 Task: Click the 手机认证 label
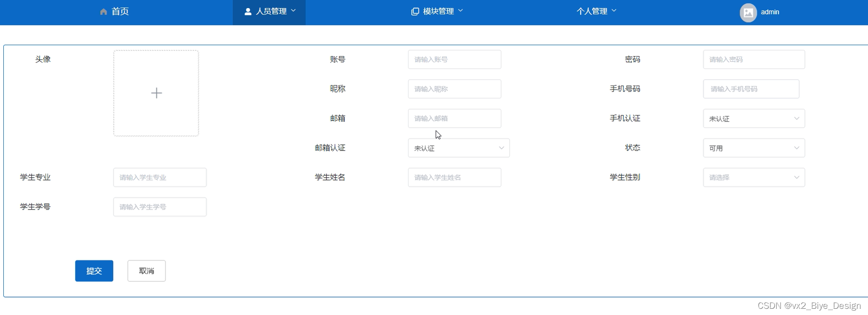pos(625,118)
